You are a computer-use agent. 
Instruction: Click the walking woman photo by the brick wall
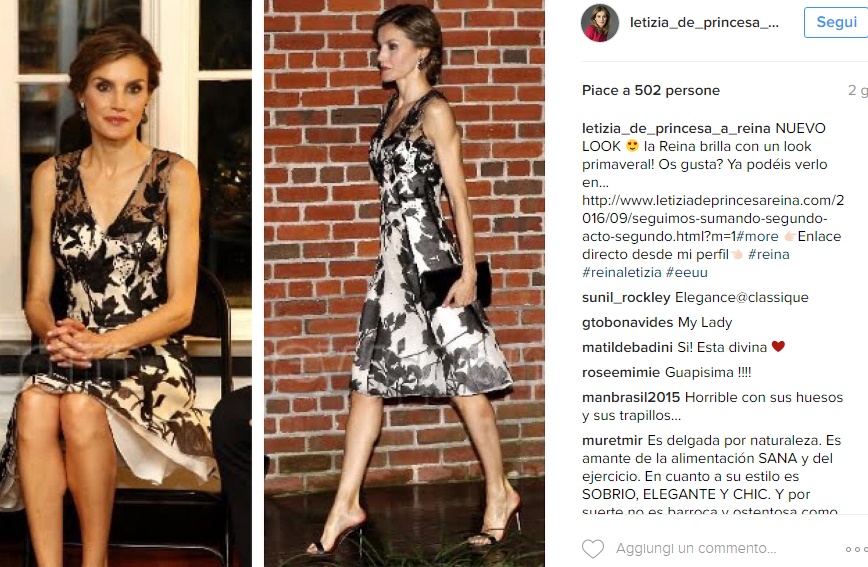(x=404, y=284)
